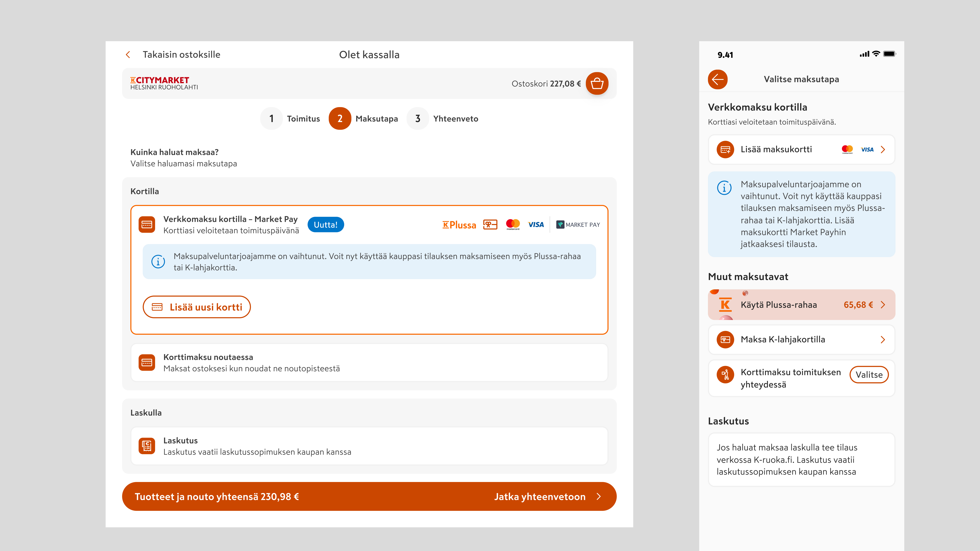The image size is (980, 551).
Task: Tap the K logo in Plussa-rahaa row
Action: [x=725, y=305]
